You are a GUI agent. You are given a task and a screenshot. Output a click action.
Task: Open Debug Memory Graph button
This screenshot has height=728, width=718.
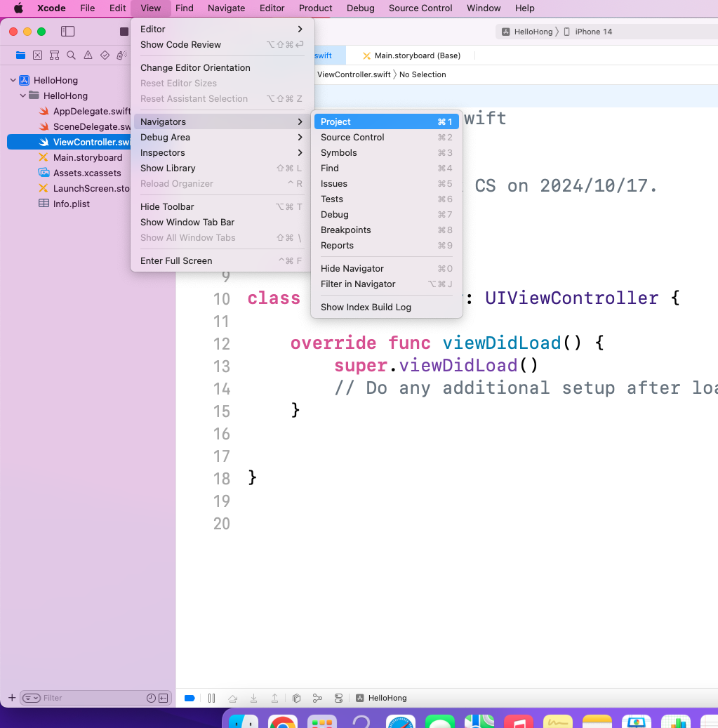pyautogui.click(x=317, y=698)
